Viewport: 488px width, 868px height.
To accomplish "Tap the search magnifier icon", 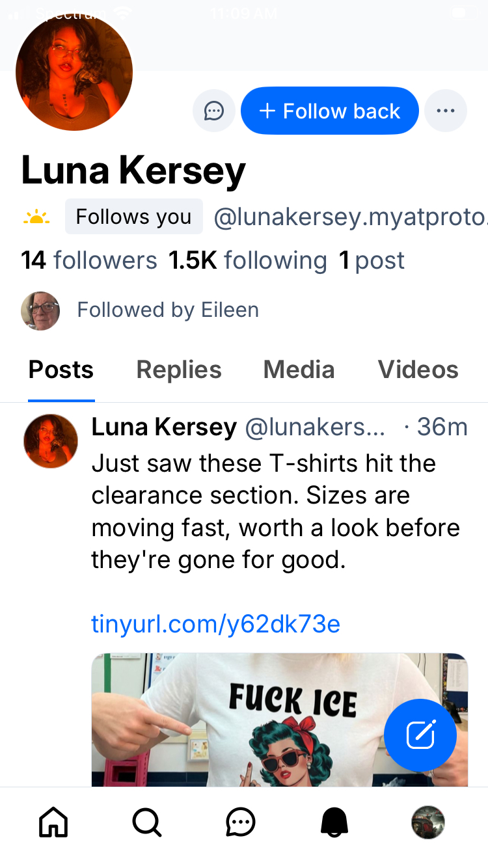I will 147,822.
